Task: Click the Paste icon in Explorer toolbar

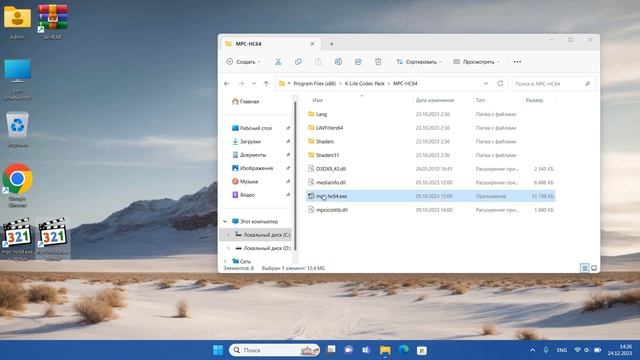Action: [318, 62]
